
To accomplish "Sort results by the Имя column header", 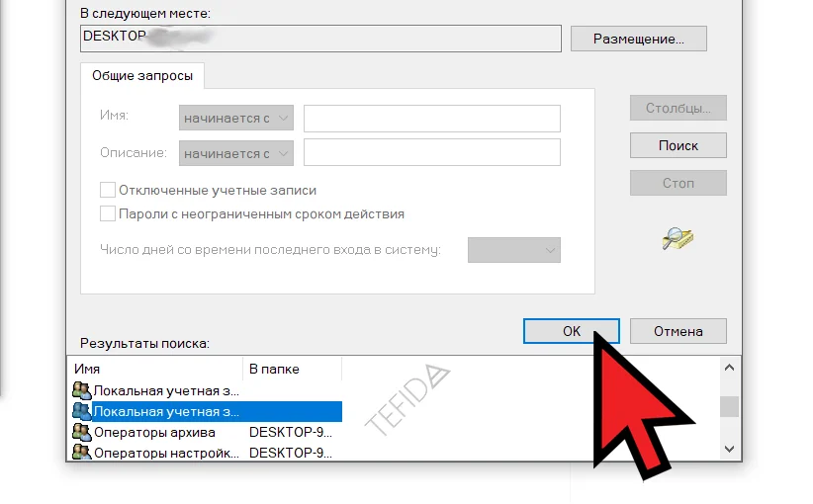I will (154, 369).
